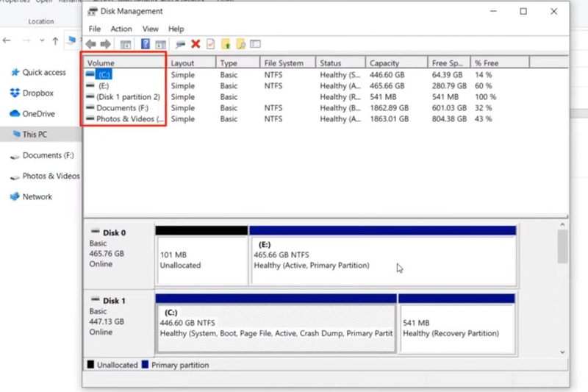Click the scroll down arrow in disk pane
The height and width of the screenshot is (392, 588).
click(562, 352)
